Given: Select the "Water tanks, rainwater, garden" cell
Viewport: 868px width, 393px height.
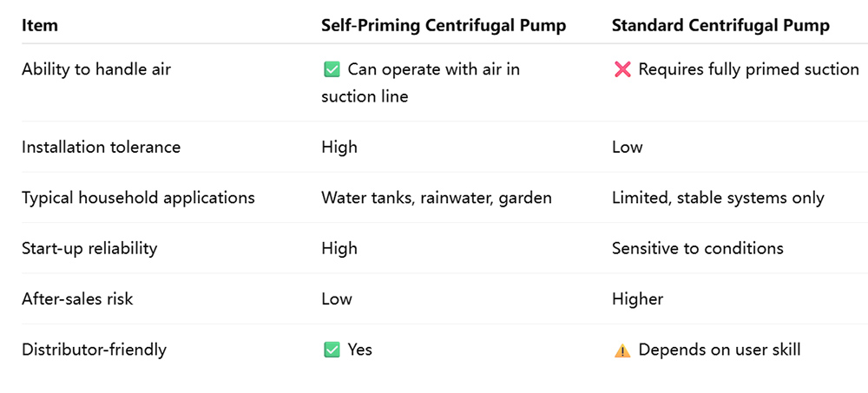Looking at the screenshot, I should point(436,198).
